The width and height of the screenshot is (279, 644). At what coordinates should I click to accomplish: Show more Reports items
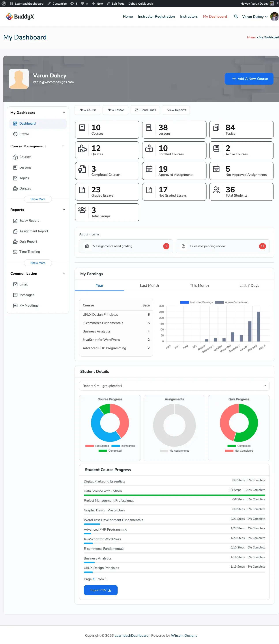(38, 263)
